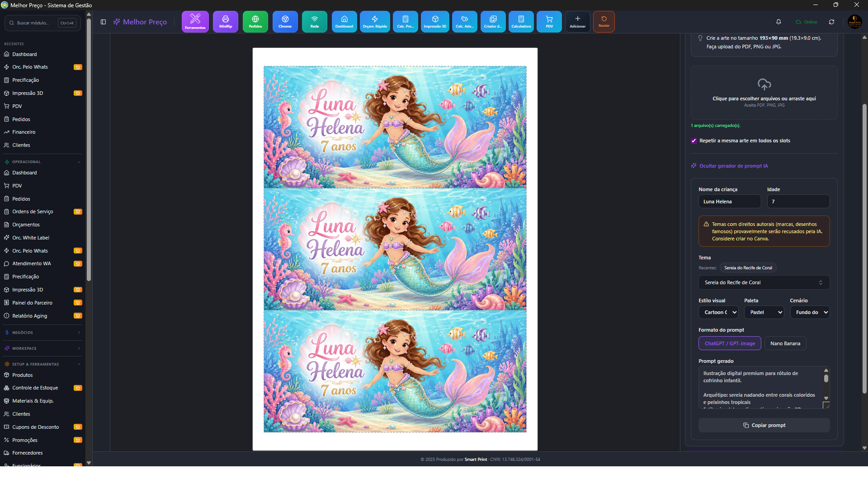Open the Estilo visual dropdown
Viewport: 868px width, 488px height.
click(x=718, y=312)
